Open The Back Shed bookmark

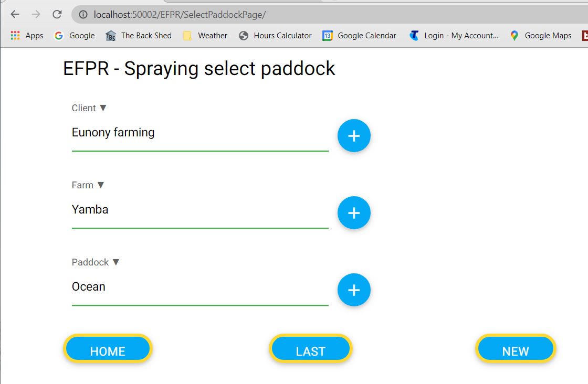tap(139, 36)
